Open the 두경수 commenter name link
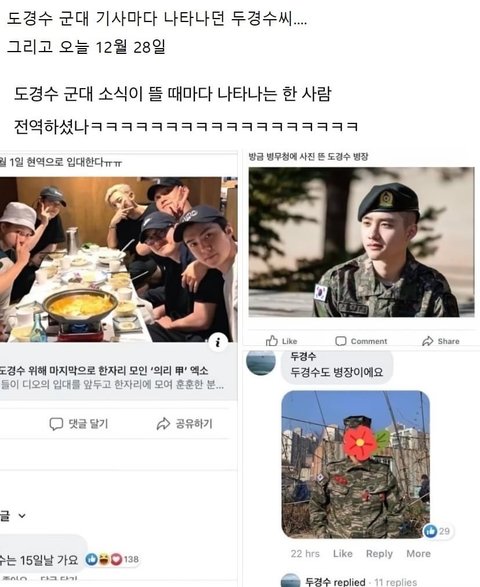The height and width of the screenshot is (587, 480). coord(303,356)
